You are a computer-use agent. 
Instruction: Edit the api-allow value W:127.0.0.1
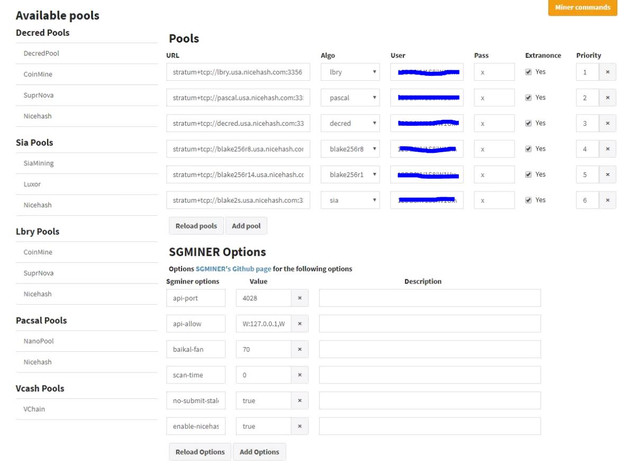264,324
